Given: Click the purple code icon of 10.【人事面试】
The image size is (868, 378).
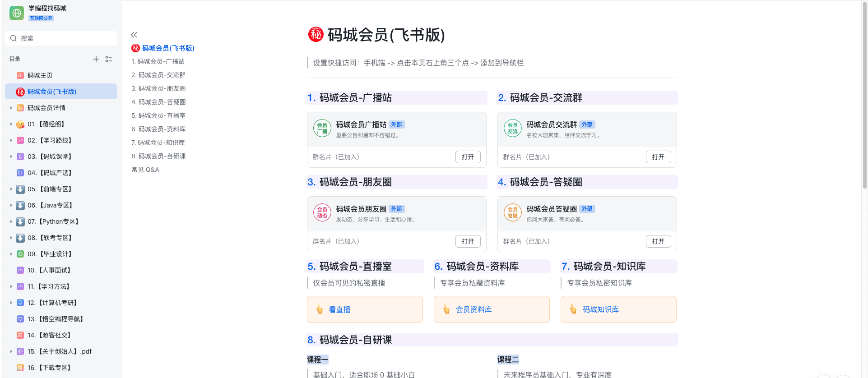Looking at the screenshot, I should (20, 270).
